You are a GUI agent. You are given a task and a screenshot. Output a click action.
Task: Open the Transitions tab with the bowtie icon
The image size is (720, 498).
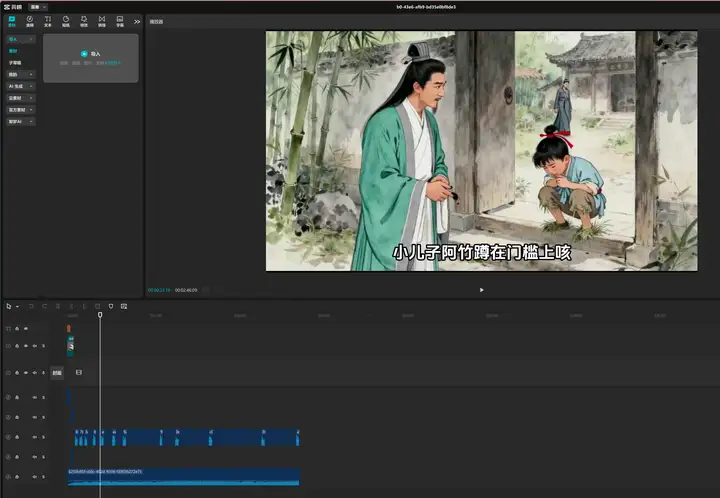tap(102, 21)
